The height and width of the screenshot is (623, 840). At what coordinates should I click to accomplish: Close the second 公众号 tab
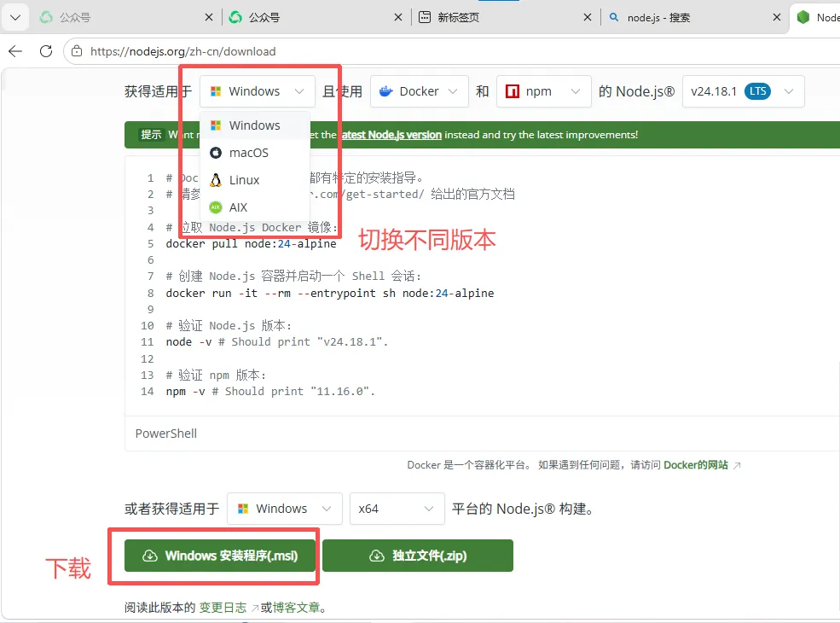[398, 18]
